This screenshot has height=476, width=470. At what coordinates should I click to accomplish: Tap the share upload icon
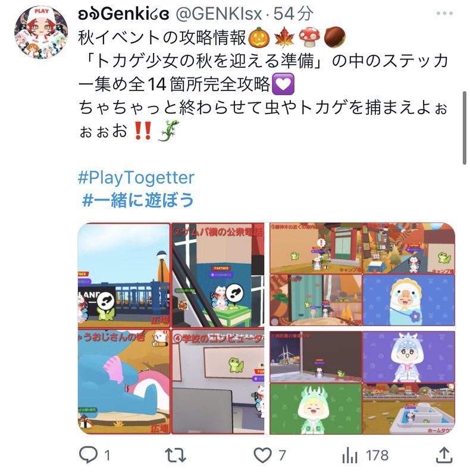tap(444, 455)
